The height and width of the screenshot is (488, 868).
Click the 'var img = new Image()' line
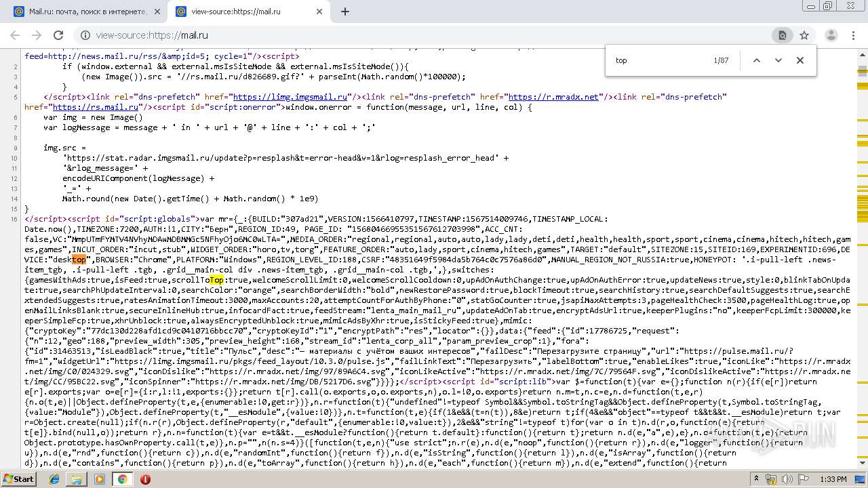point(93,117)
